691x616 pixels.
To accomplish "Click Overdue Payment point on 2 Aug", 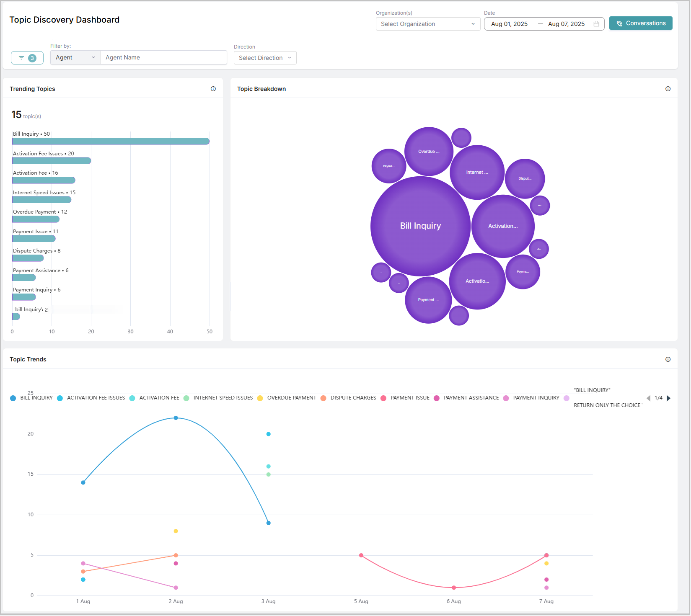I will pos(176,531).
